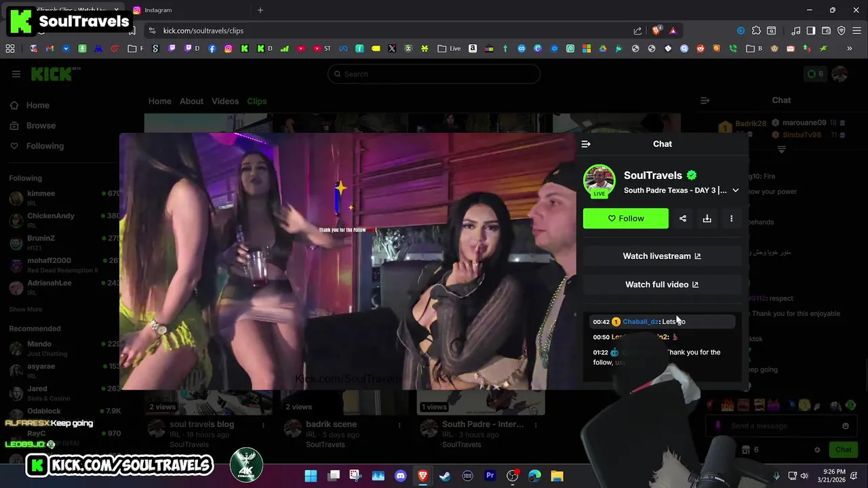Open the X bookmark in bookmarks bar
Image resolution: width=868 pixels, height=488 pixels.
(392, 48)
